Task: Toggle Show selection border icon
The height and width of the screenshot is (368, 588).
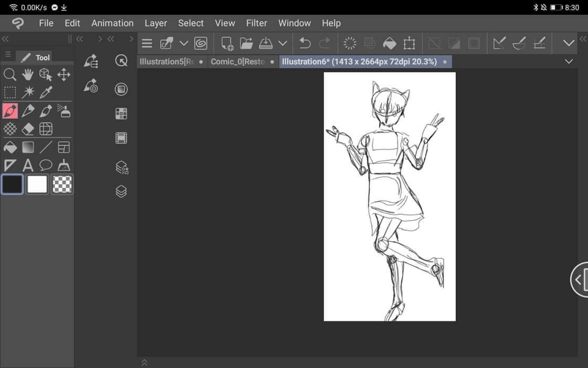Action: pos(474,44)
